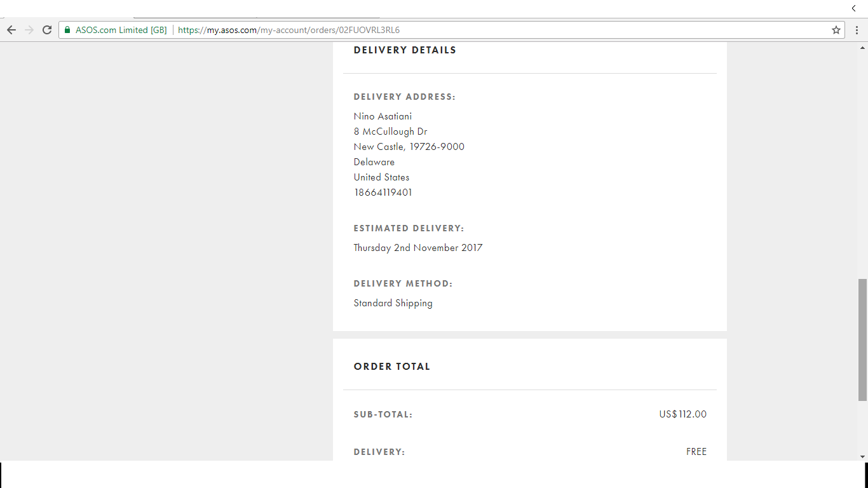Click the scrollbar up arrow
Viewport: 868px width, 488px height.
coord(862,48)
